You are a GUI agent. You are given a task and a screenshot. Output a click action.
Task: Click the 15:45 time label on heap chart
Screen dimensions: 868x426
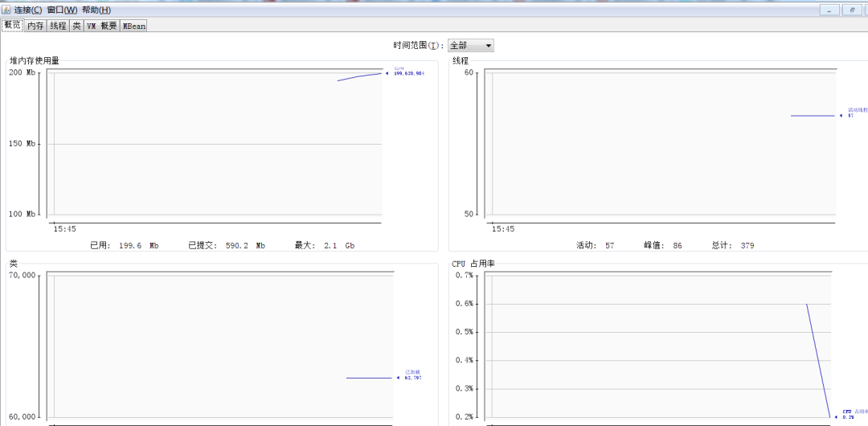pos(64,229)
